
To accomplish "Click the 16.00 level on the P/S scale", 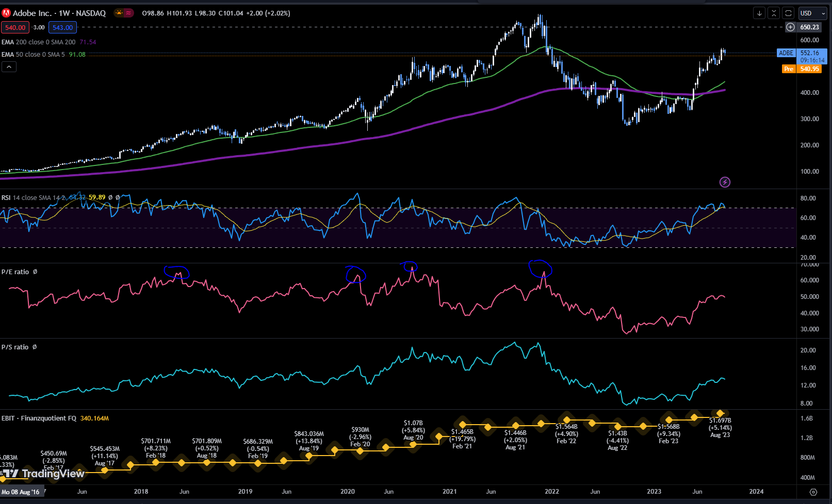I will (808, 368).
